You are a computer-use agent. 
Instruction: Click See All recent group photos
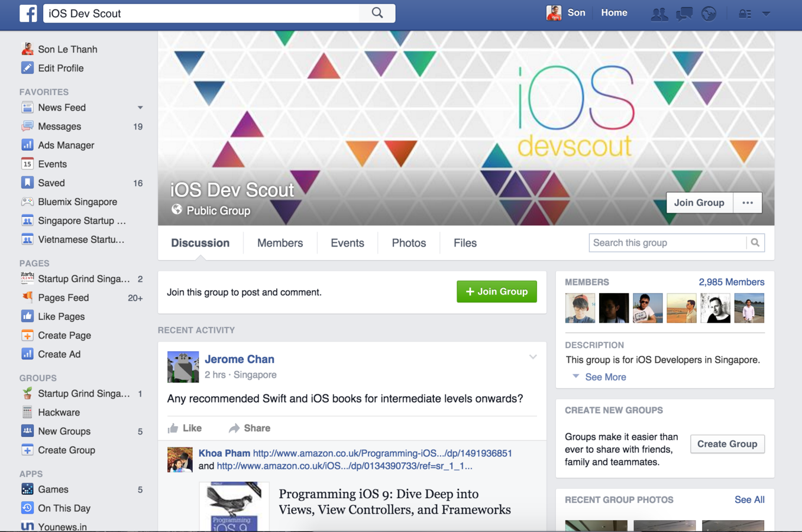point(749,499)
